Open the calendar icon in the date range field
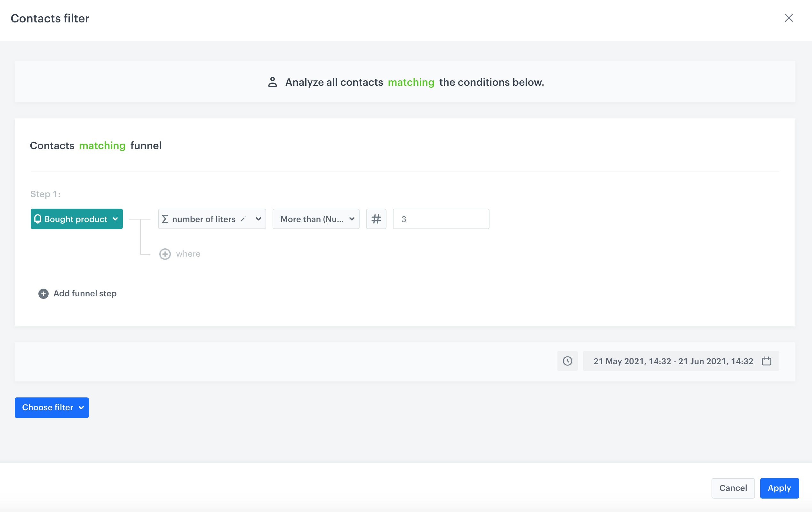 tap(767, 361)
